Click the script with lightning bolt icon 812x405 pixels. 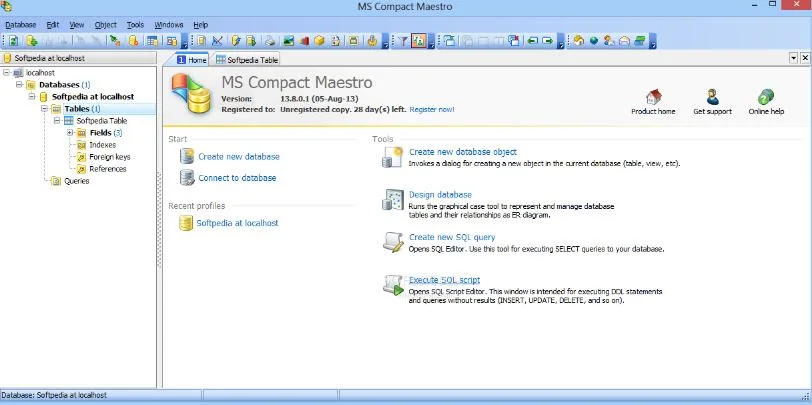pyautogui.click(x=236, y=41)
